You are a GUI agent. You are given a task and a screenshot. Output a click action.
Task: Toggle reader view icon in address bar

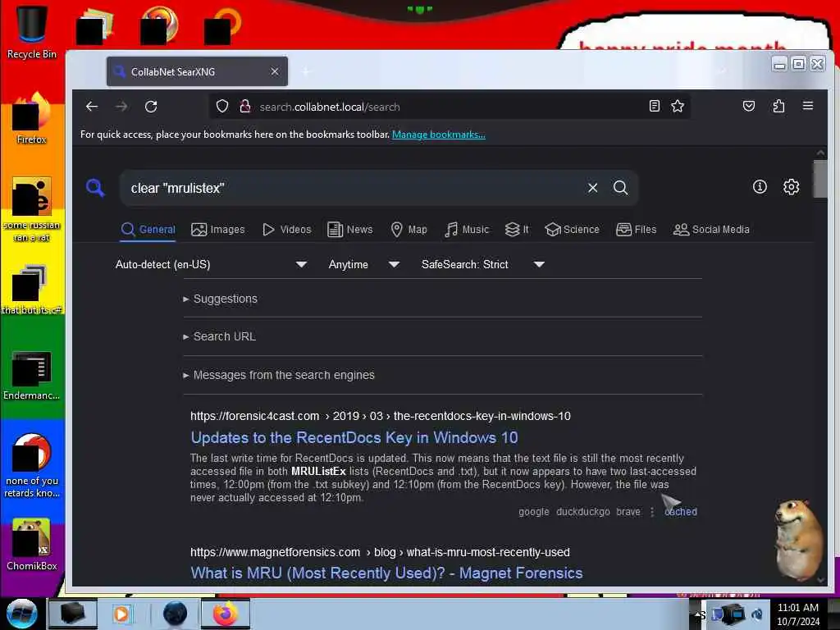(x=654, y=106)
